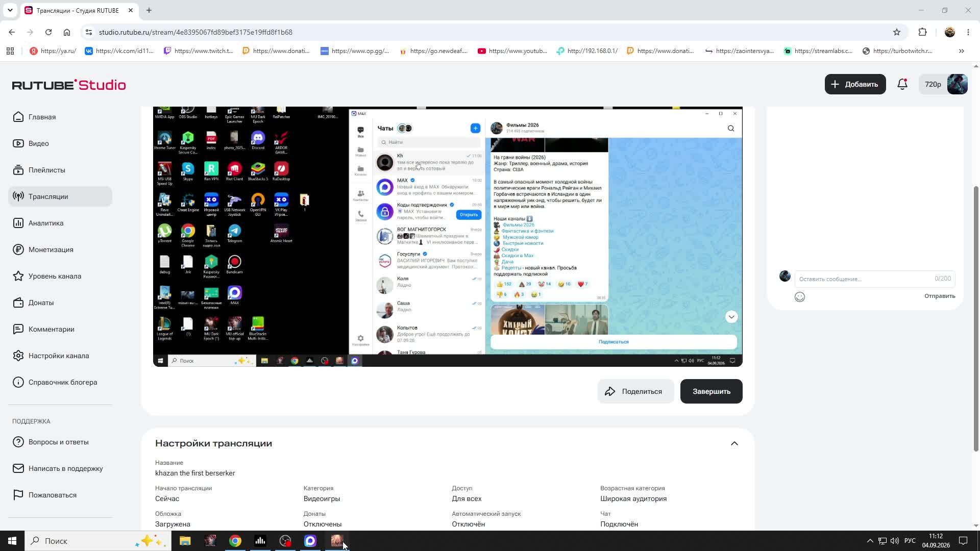Click the live stream preview
This screenshot has height=551, width=980.
(448, 237)
